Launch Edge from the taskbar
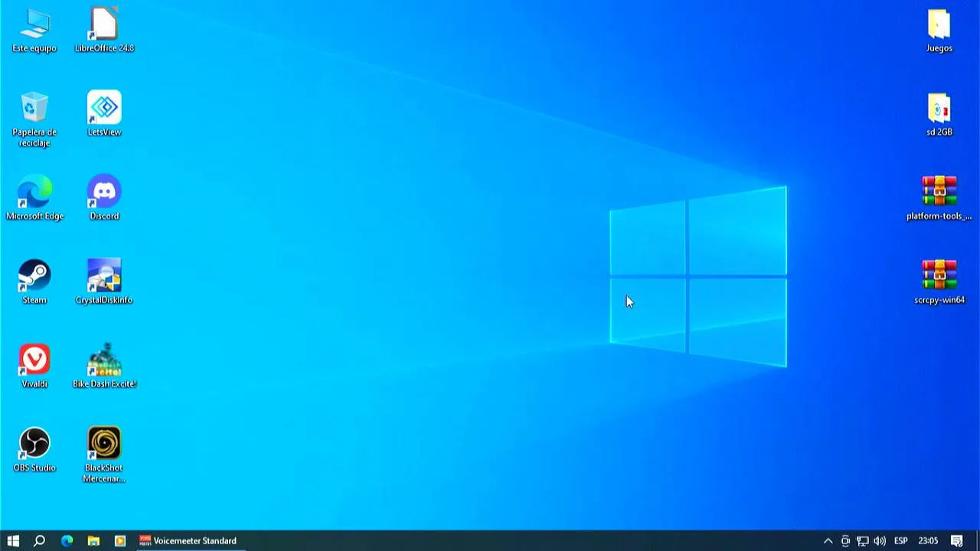Screen dimensions: 980x551 (67, 540)
